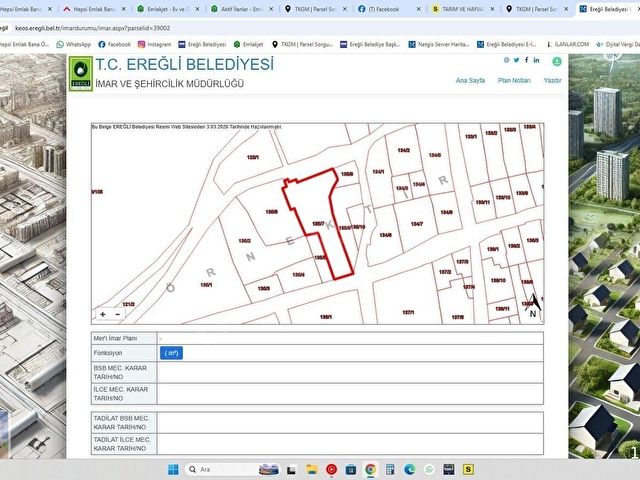Open the Twitter icon in page header
Screen dimensions: 640x480
516,60
